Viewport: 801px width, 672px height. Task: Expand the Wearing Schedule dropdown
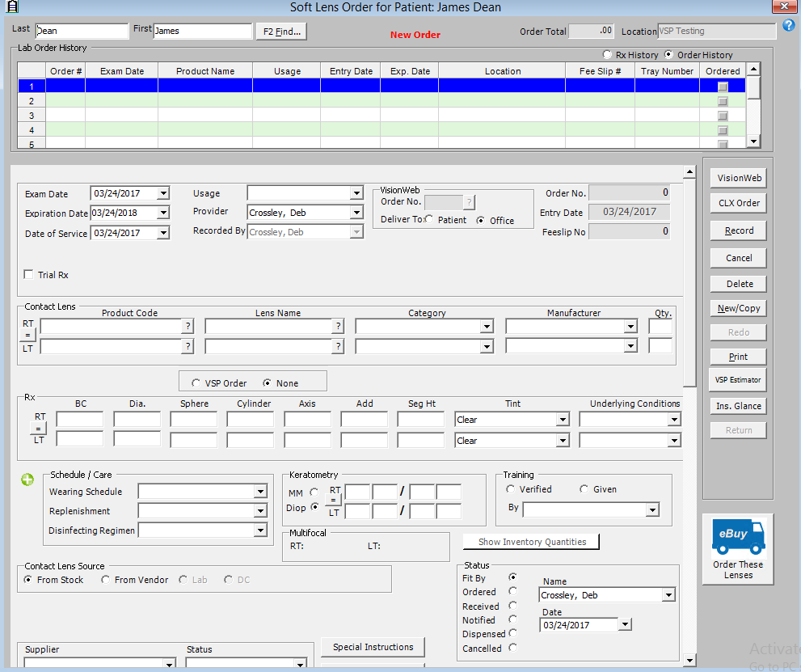pyautogui.click(x=259, y=492)
